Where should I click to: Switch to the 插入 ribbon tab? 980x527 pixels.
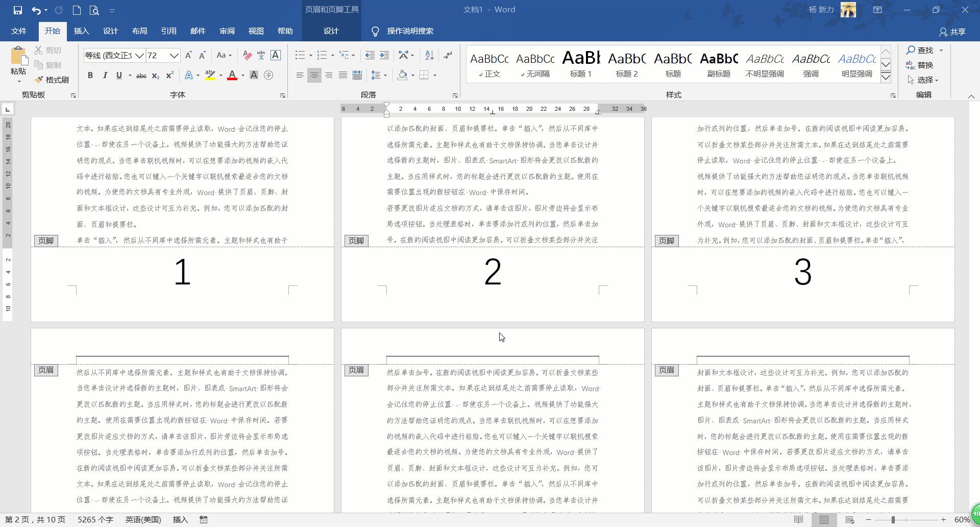[81, 31]
